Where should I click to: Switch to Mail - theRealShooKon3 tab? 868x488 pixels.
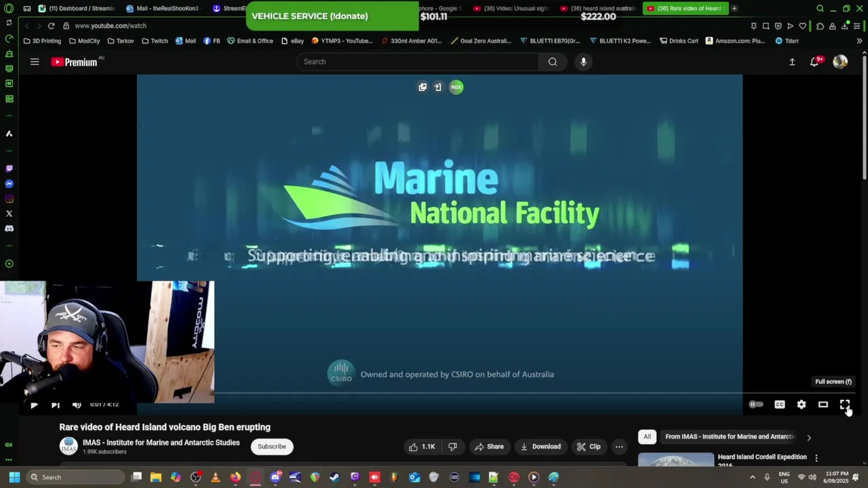click(165, 8)
